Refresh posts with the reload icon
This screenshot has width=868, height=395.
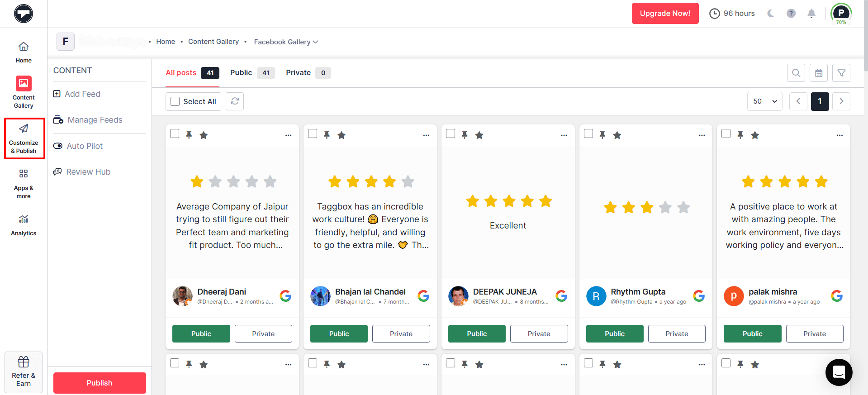[235, 101]
